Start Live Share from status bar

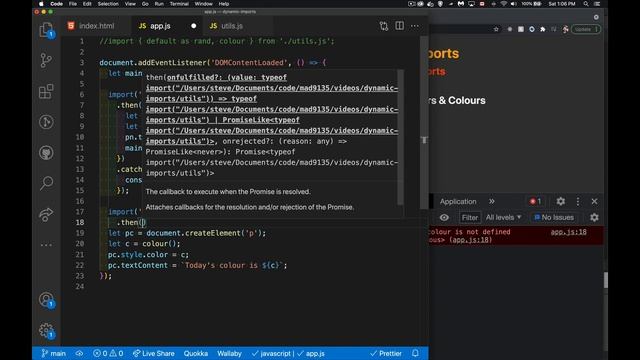(x=153, y=353)
